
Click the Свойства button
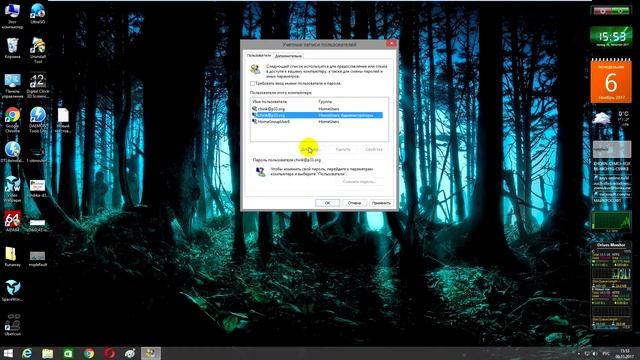click(374, 149)
